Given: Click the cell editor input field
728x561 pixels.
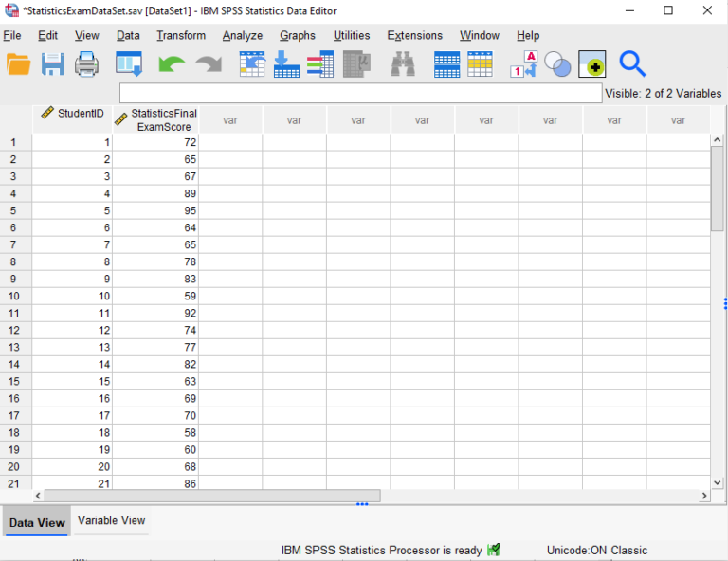Looking at the screenshot, I should tap(360, 93).
